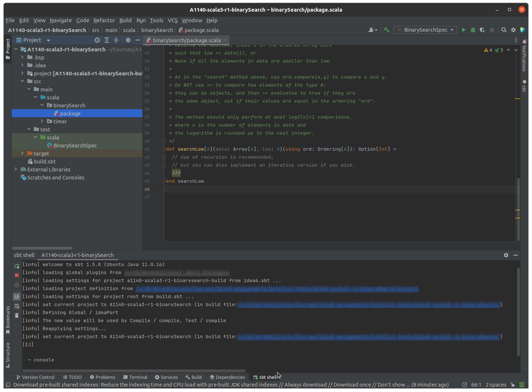The width and height of the screenshot is (532, 392).
Task: Start debugging with the green bug icon
Action: pos(473,30)
